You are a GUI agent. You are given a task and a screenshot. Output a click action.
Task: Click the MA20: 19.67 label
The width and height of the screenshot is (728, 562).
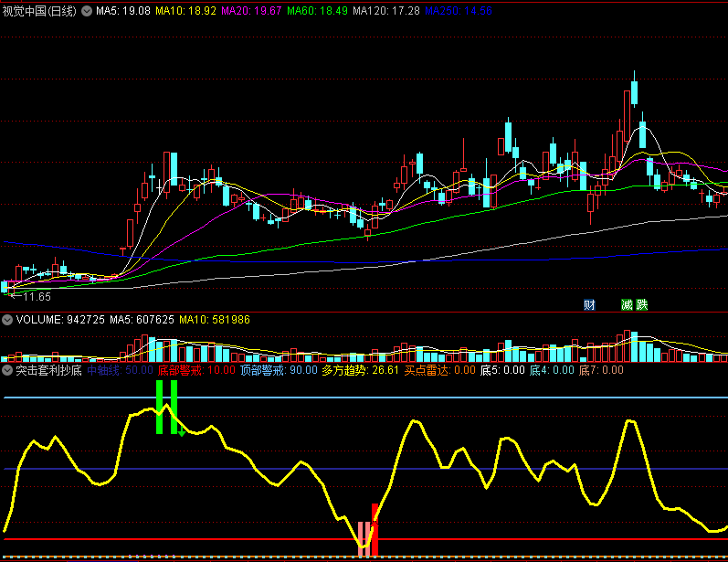251,11
